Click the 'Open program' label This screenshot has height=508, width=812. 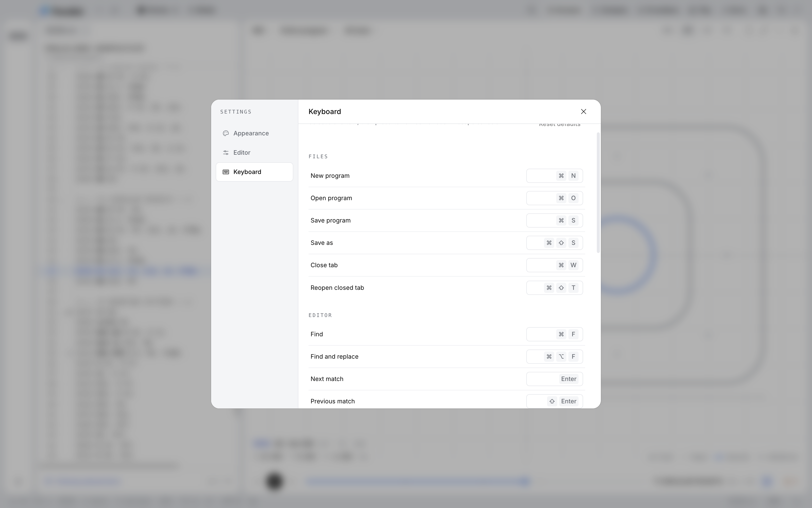[x=331, y=198]
